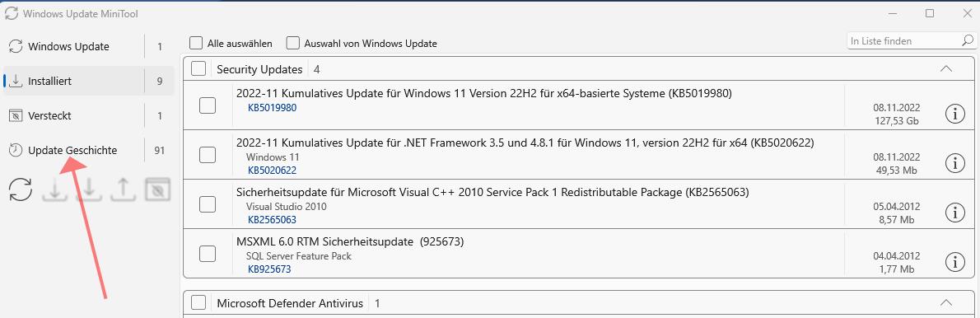The image size is (980, 318).
Task: Click the search magnifier icon in find box
Action: [x=966, y=40]
